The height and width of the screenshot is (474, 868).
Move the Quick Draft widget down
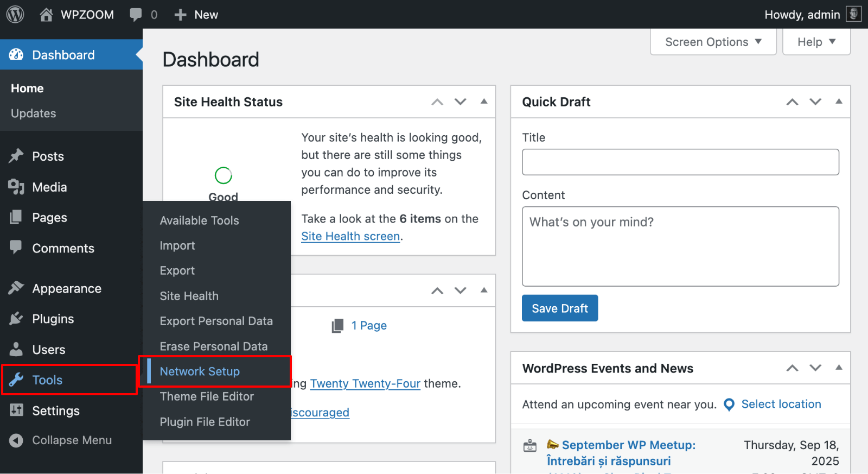pyautogui.click(x=815, y=102)
